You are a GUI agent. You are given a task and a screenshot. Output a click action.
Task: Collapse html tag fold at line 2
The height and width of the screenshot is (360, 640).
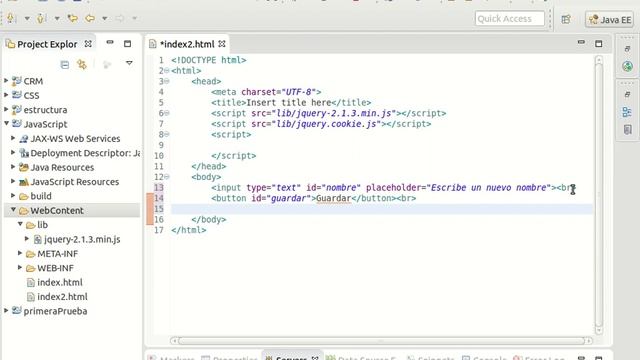(x=167, y=71)
